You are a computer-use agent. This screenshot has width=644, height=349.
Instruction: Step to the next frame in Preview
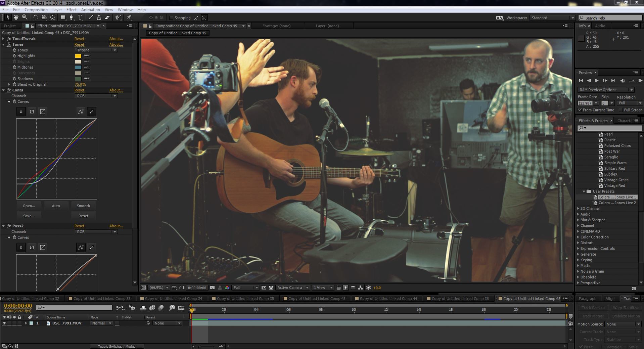coord(605,81)
